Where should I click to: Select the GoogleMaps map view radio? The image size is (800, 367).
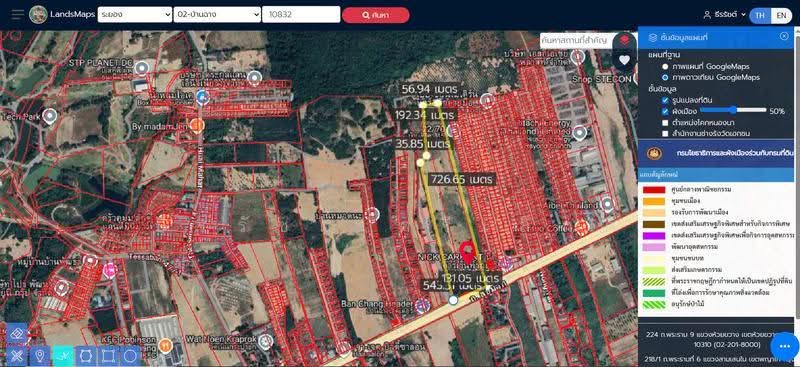665,66
